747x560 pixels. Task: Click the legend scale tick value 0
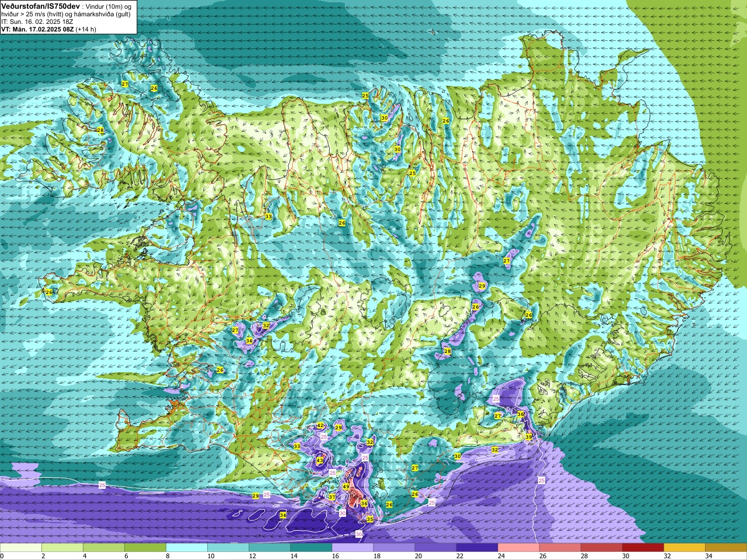2,556
